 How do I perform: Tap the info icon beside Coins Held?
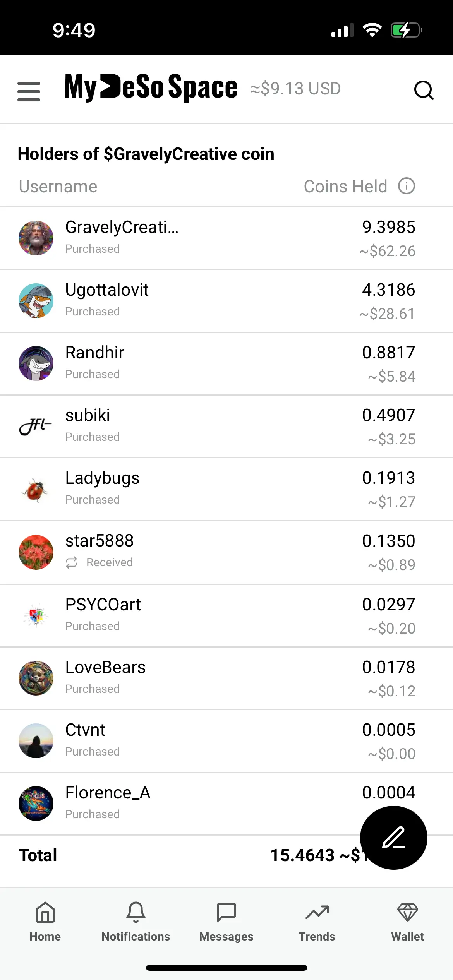point(406,186)
